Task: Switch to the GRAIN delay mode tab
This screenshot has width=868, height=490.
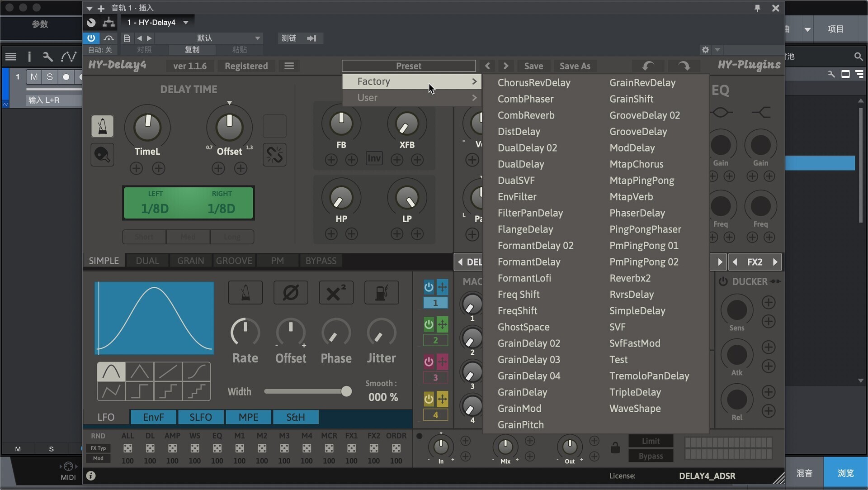Action: point(191,261)
